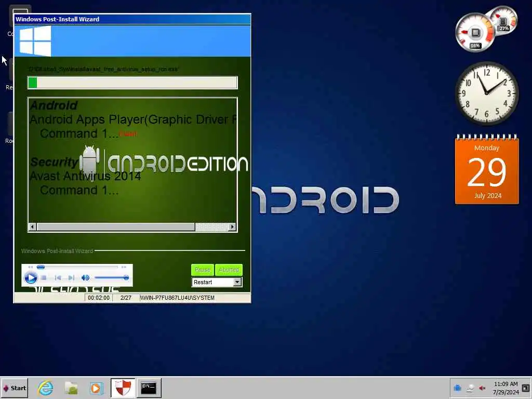Click the install list left scroll arrow
Viewport: 532px width, 399px height.
(33, 227)
